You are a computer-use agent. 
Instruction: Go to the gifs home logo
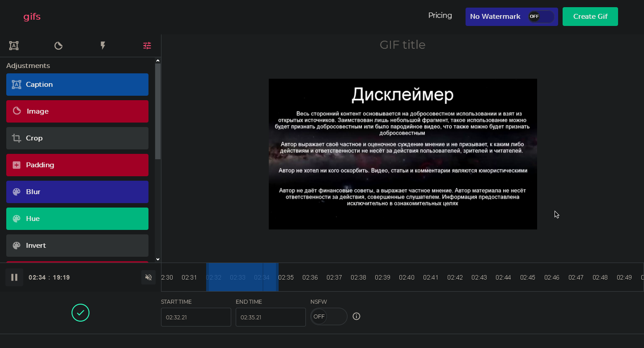(x=32, y=17)
